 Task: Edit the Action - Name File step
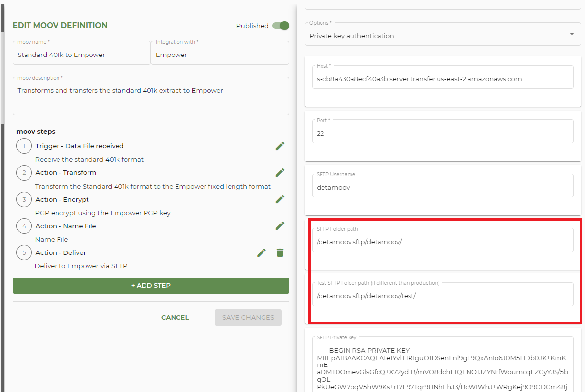[x=280, y=226]
